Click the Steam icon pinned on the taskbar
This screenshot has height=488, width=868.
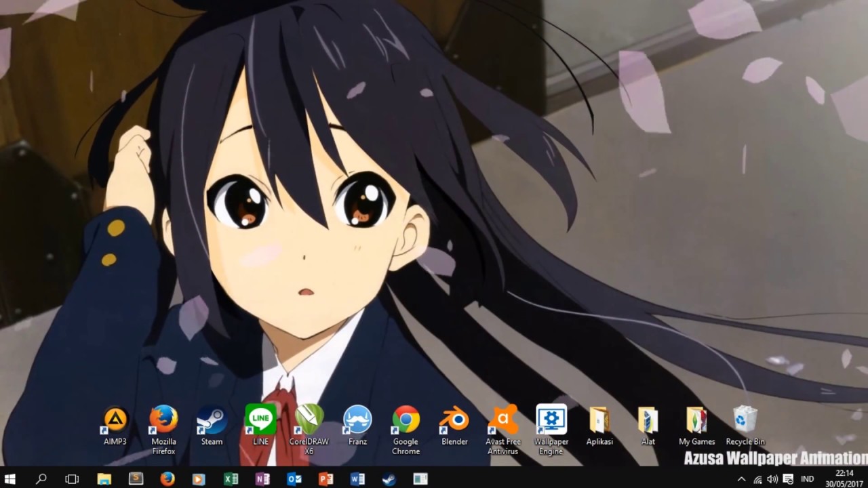point(389,479)
